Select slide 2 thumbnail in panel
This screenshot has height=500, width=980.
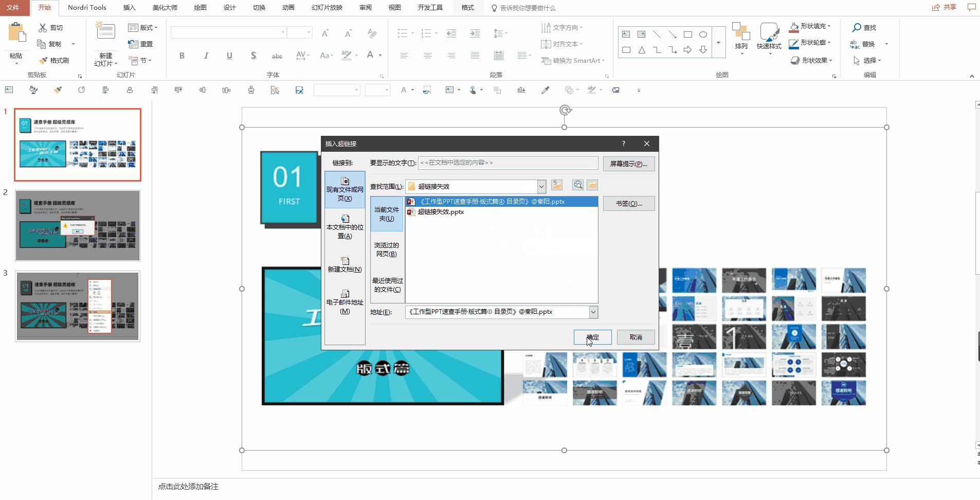click(x=78, y=226)
